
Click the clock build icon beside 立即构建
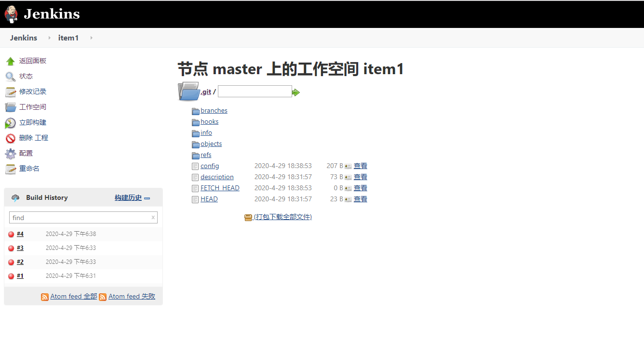(11, 123)
